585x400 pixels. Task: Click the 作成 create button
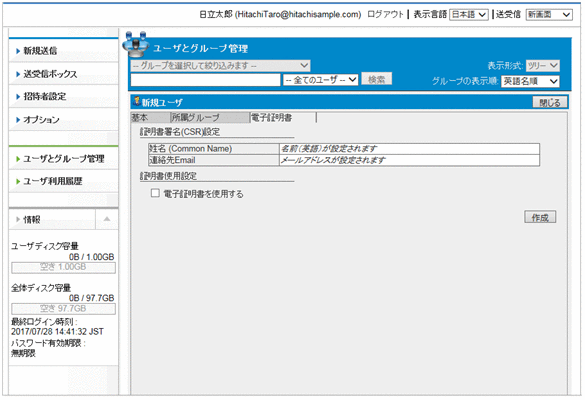(540, 217)
